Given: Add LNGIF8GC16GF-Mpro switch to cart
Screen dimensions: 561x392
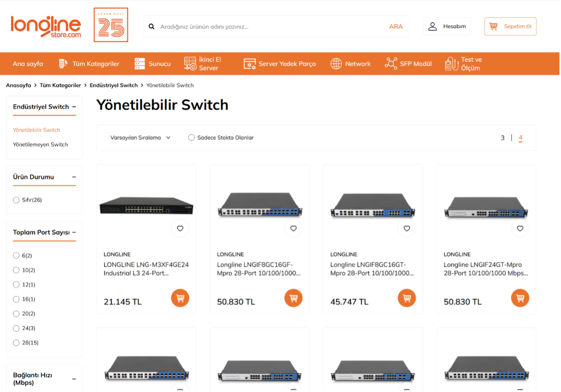Looking at the screenshot, I should tap(293, 298).
